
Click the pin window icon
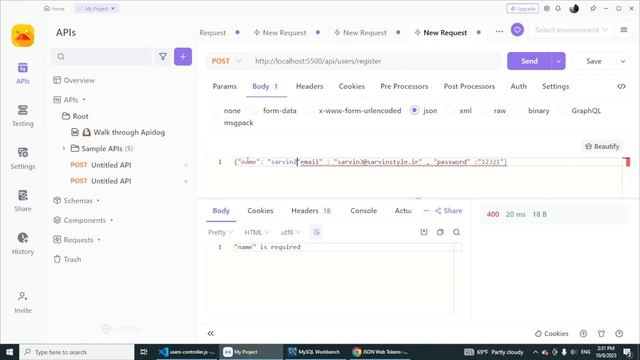coord(593,9)
